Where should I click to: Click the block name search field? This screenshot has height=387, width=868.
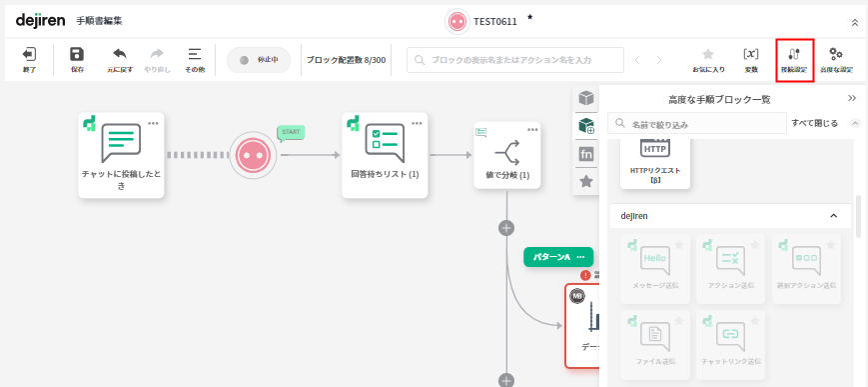(x=697, y=124)
